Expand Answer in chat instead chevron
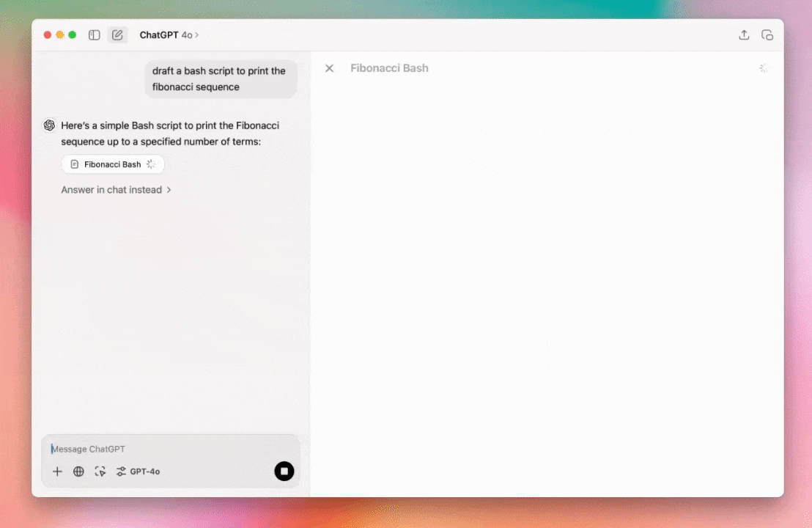The image size is (812, 528). 169,189
